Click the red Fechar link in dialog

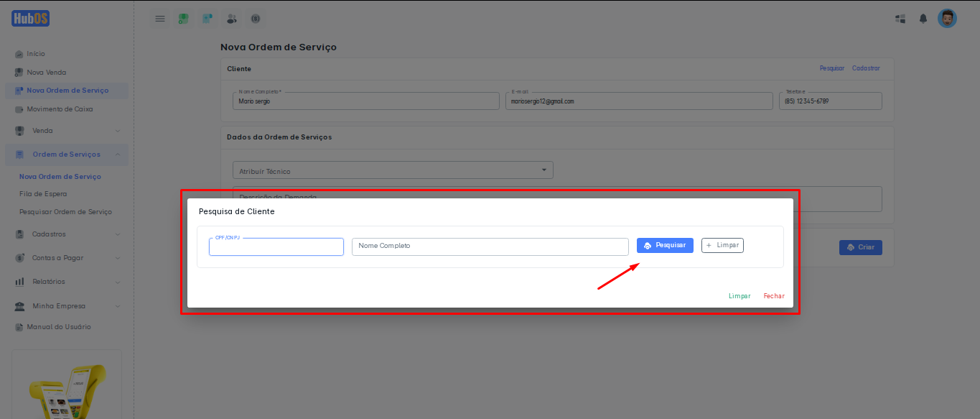click(773, 296)
